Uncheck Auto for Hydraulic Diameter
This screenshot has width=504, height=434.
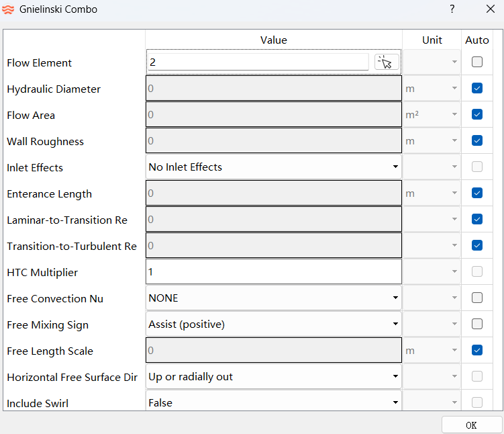pos(477,89)
